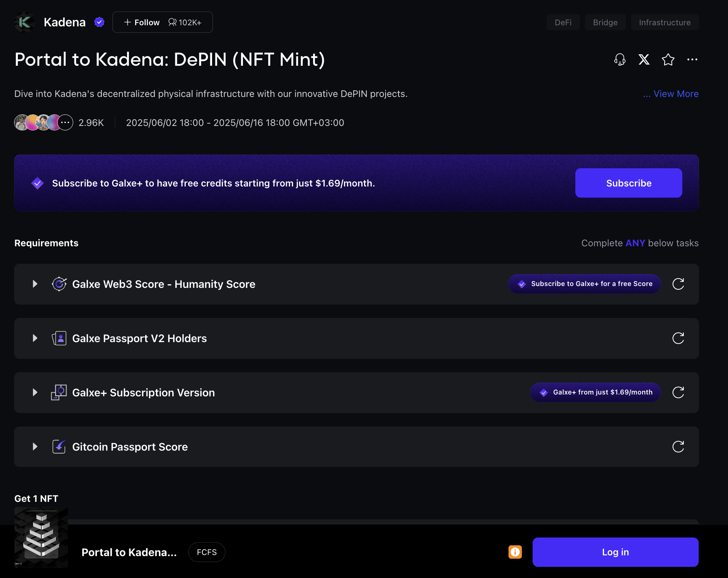
Task: Select the Infrastructure tag
Action: click(665, 22)
